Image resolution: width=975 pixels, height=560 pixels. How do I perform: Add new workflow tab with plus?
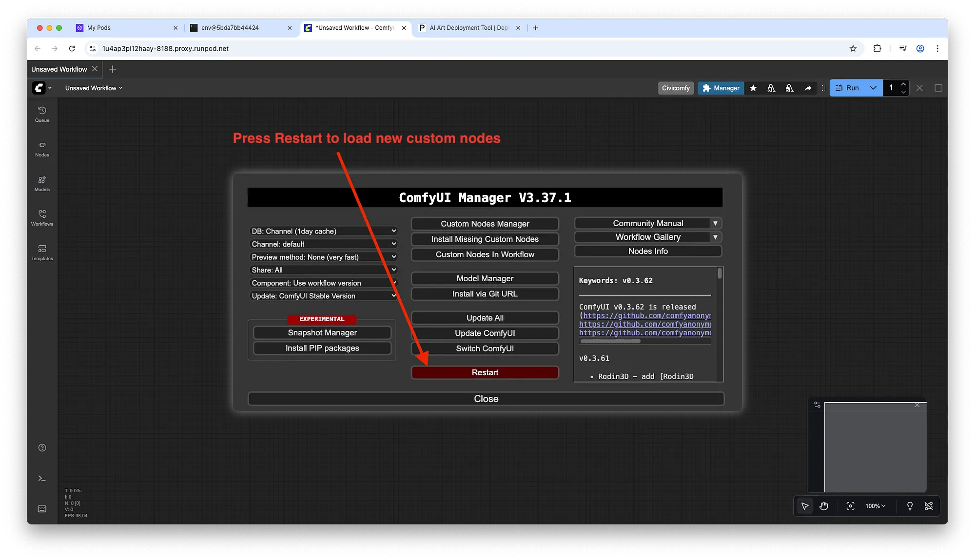[x=113, y=69]
